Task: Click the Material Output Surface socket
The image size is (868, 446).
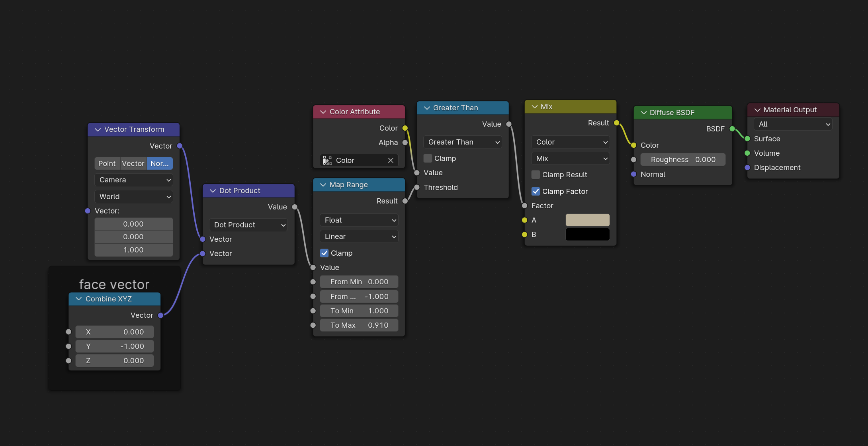Action: click(747, 139)
